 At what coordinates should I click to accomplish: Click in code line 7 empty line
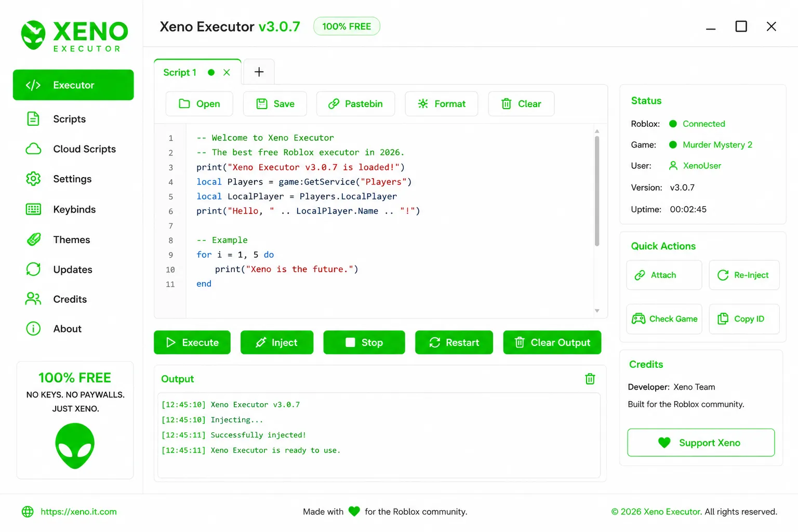(x=390, y=225)
